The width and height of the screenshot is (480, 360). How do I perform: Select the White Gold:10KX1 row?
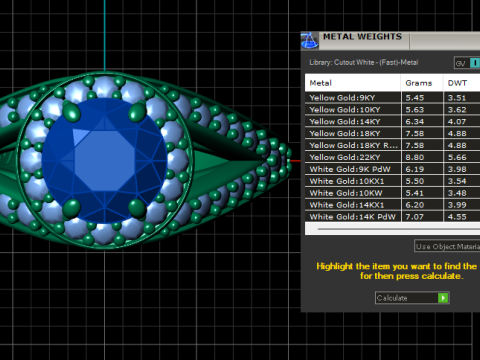(x=392, y=181)
